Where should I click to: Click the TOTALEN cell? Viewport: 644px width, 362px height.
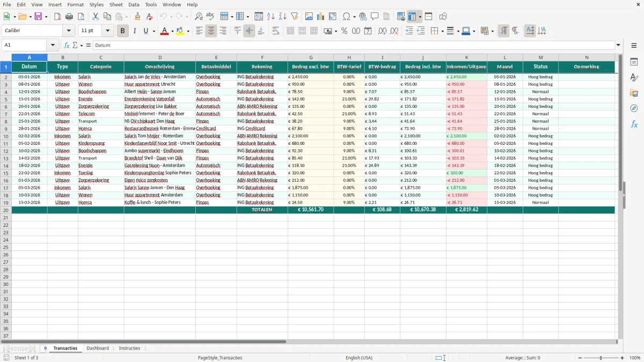[x=262, y=210]
